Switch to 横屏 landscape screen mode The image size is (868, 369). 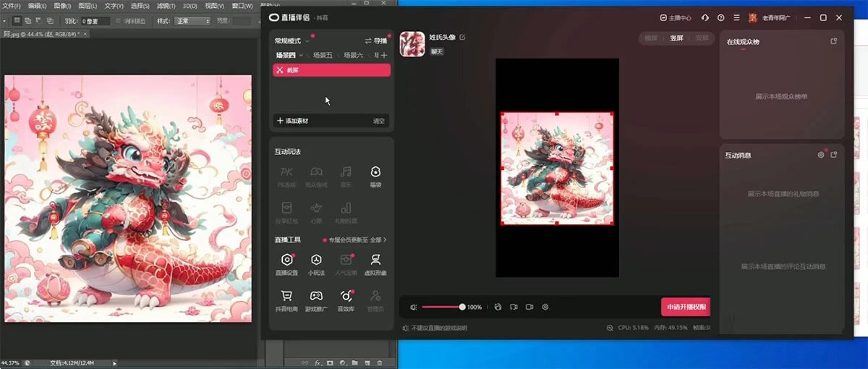[x=651, y=38]
